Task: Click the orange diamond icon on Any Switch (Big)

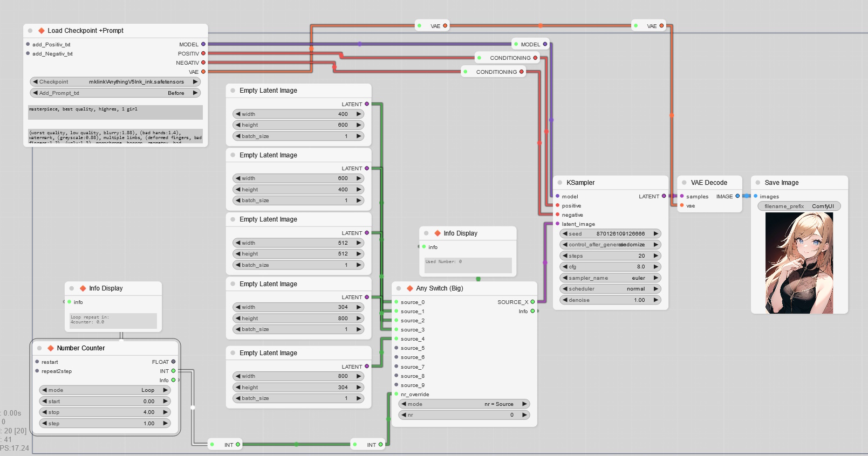Action: 410,288
